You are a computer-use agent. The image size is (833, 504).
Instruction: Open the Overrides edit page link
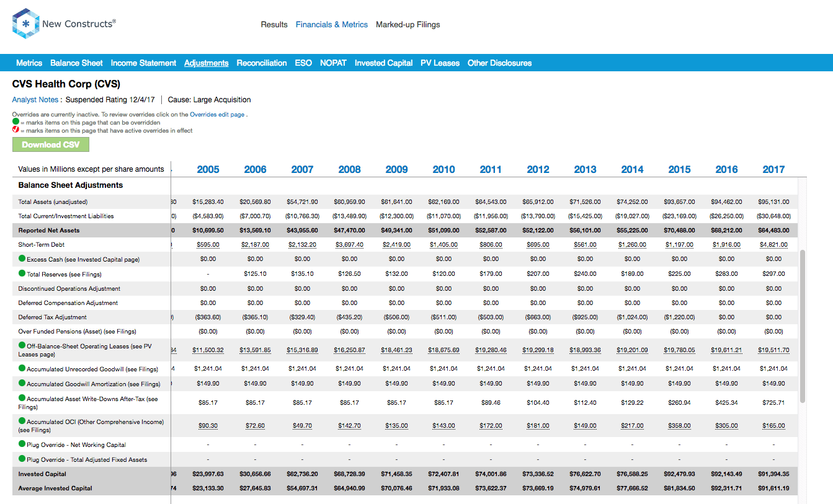[217, 115]
